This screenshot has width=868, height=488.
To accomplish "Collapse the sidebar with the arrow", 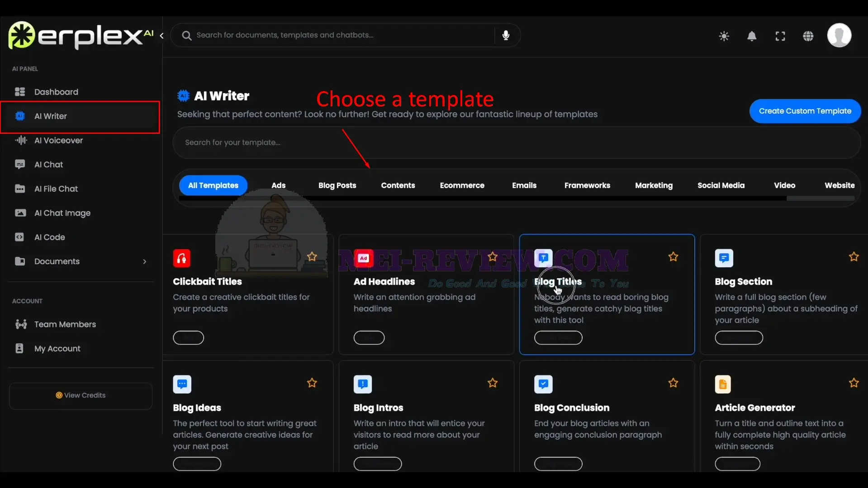I will click(x=161, y=36).
